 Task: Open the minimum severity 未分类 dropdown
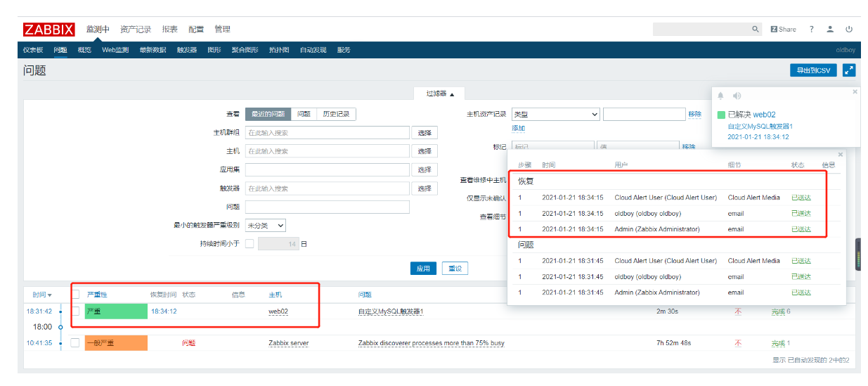pos(266,226)
